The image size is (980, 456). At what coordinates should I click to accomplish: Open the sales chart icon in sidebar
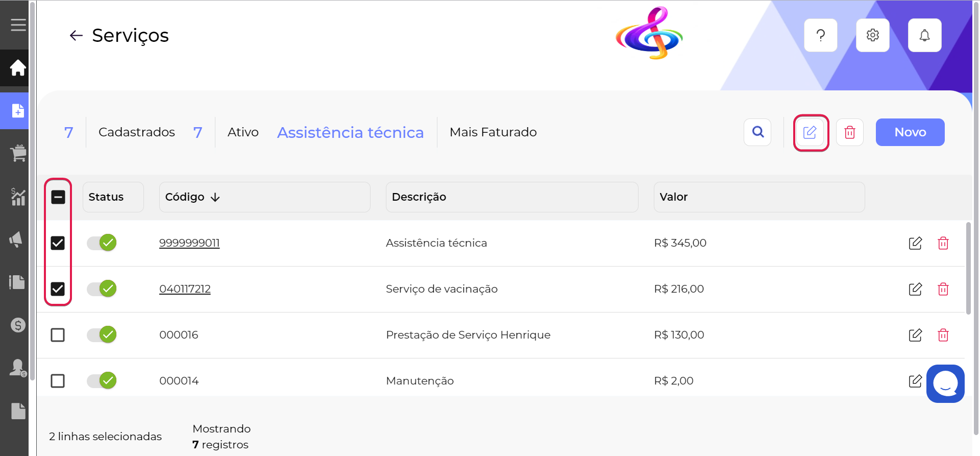[x=17, y=197]
